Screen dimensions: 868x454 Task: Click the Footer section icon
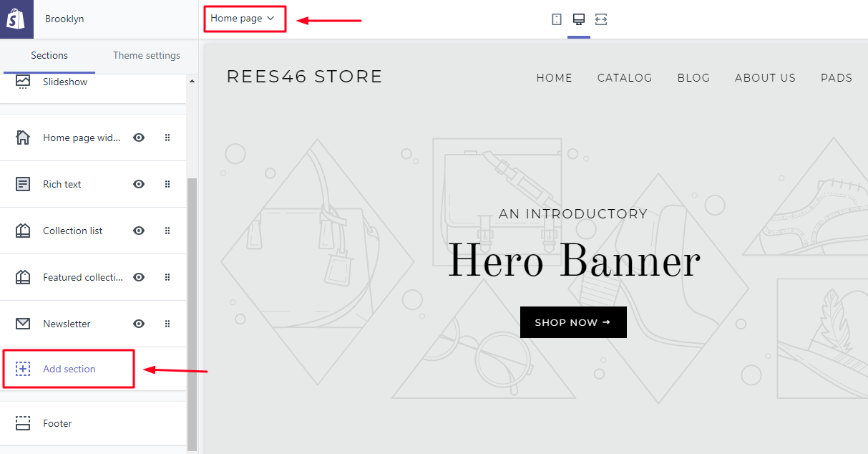[23, 423]
